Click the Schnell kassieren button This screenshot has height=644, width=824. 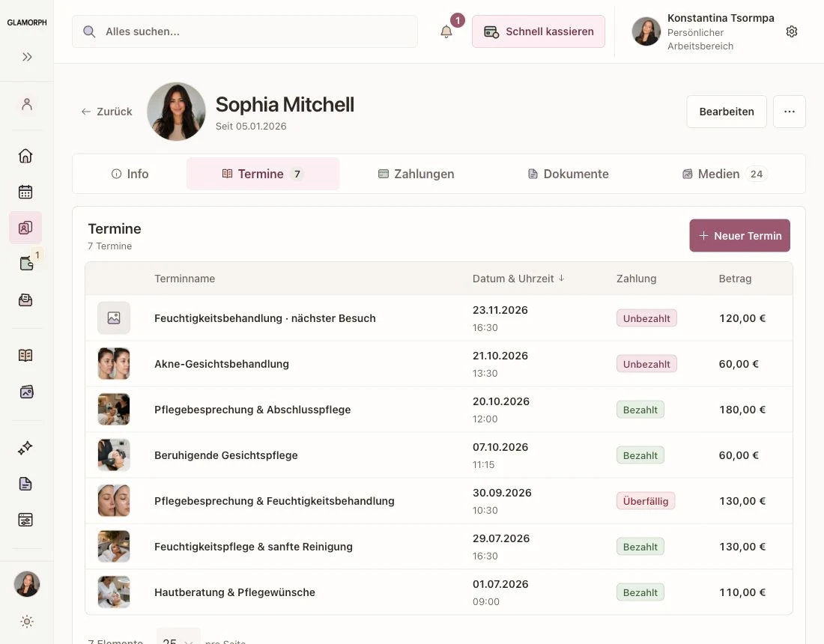point(538,31)
